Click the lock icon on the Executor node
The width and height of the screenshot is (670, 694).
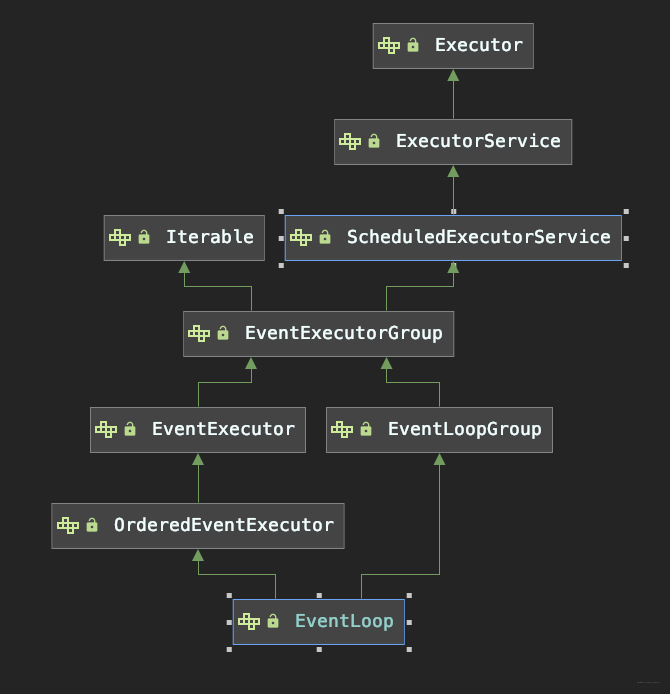(413, 45)
